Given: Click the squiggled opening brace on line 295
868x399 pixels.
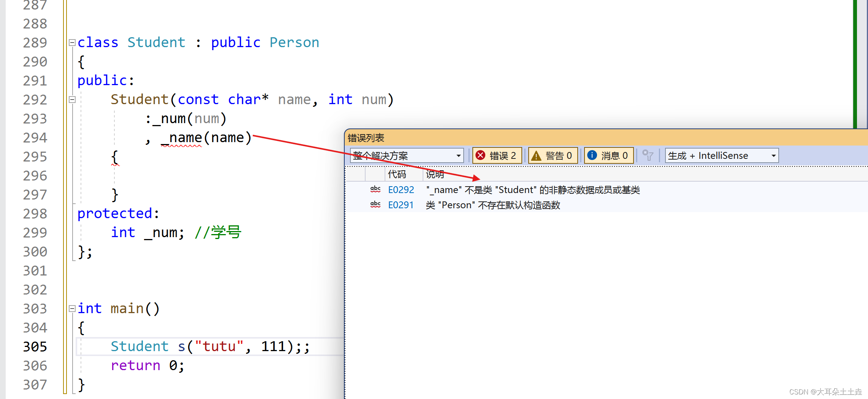Looking at the screenshot, I should pos(115,157).
